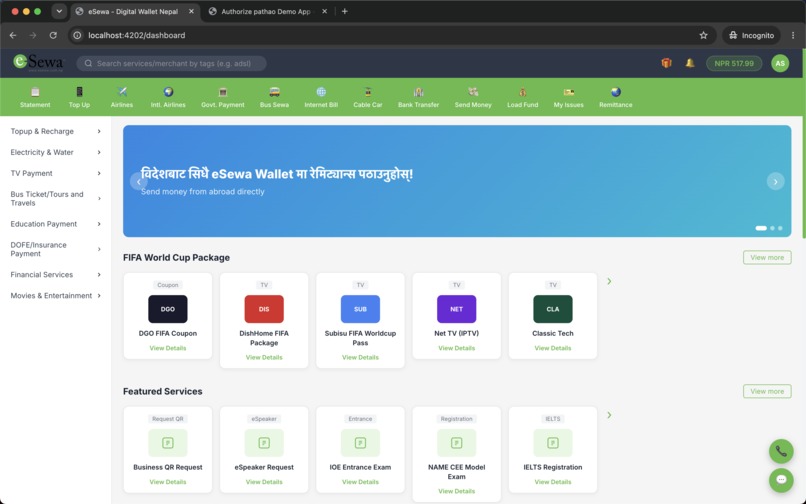806x504 pixels.
Task: Select the third banner carousel dot
Action: (780, 228)
